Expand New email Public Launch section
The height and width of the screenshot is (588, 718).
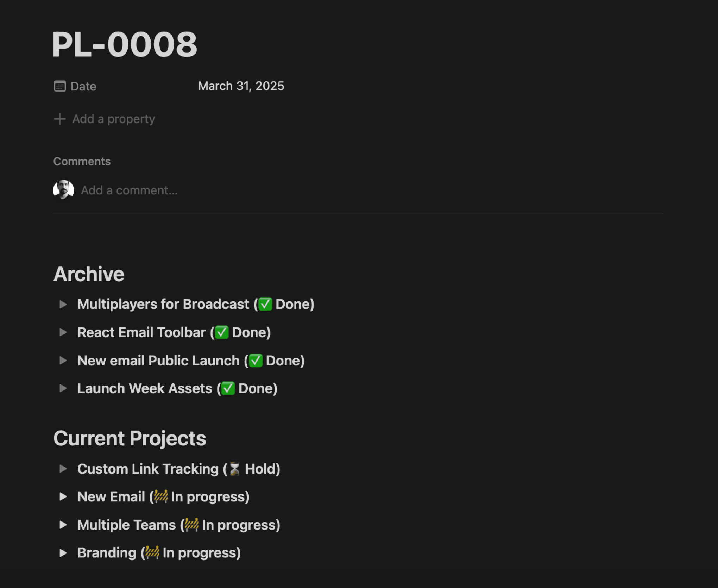63,361
